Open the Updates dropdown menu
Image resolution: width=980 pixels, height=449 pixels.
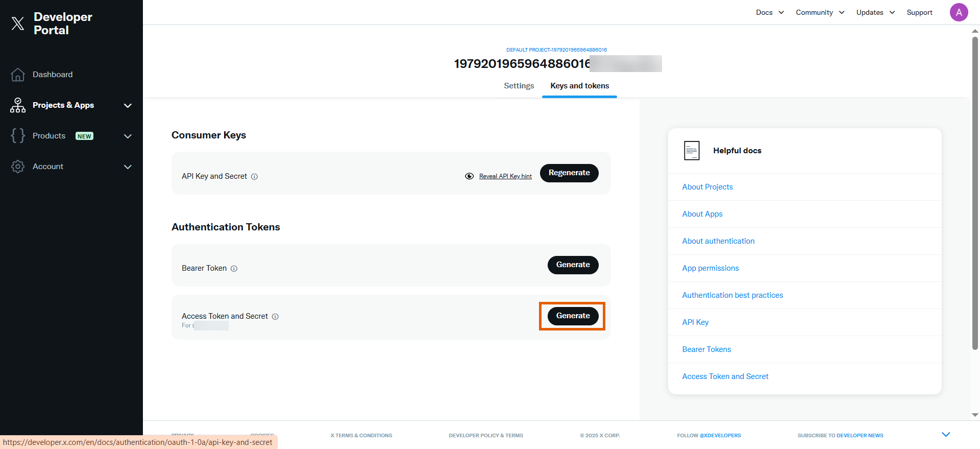(875, 12)
